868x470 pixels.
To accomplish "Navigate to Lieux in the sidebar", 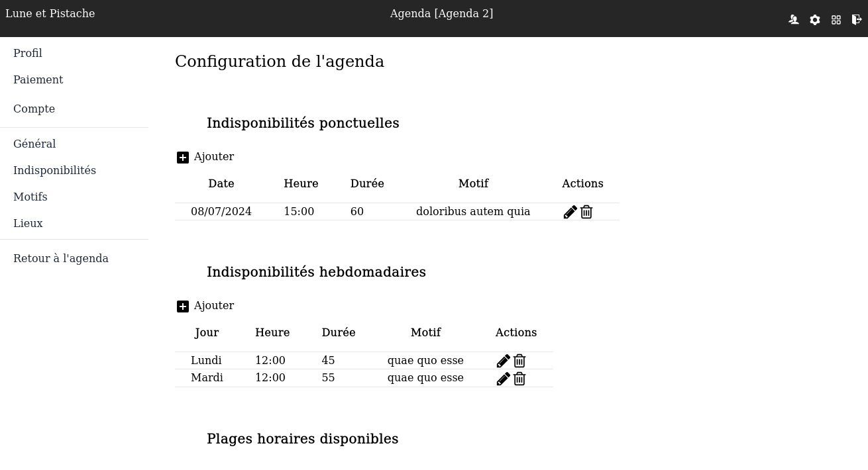I will [x=28, y=223].
